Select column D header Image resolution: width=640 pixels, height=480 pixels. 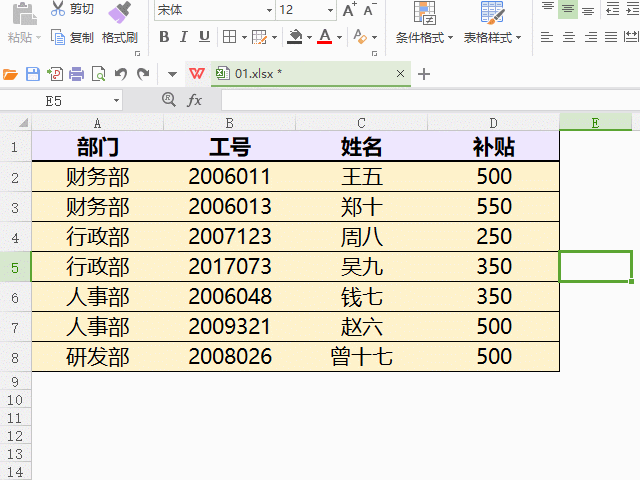tap(493, 123)
